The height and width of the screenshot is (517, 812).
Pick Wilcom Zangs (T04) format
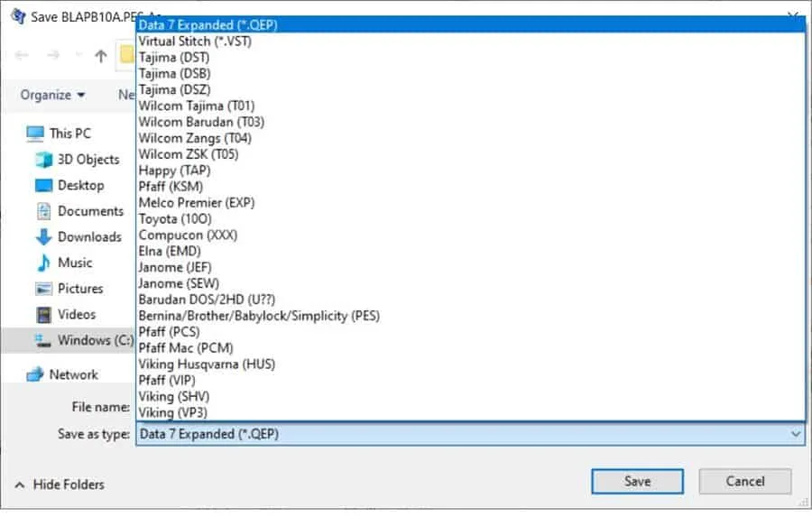pos(470,138)
